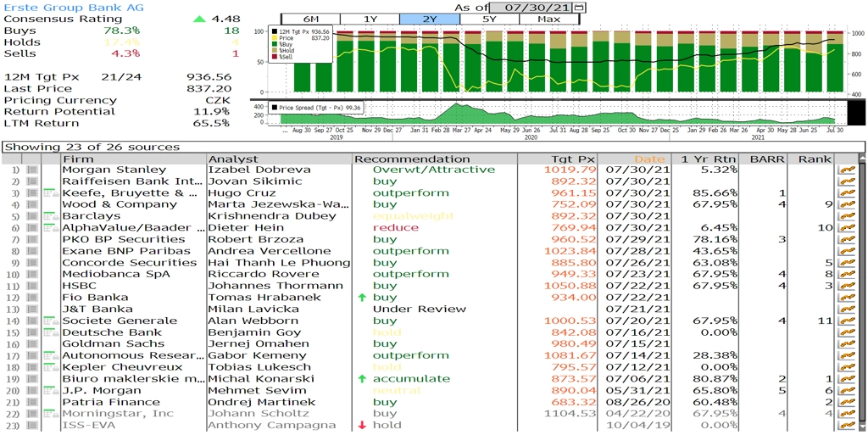868x435 pixels.
Task: Open the report icon beside Morningstar, Inc
Action: pyautogui.click(x=51, y=414)
